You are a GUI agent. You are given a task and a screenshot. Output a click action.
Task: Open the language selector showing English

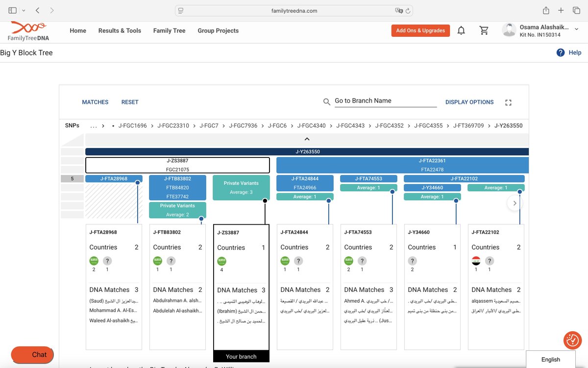coord(550,359)
